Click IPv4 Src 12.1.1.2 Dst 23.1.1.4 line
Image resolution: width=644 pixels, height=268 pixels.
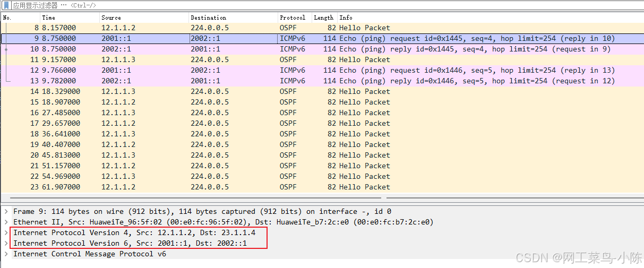point(134,232)
